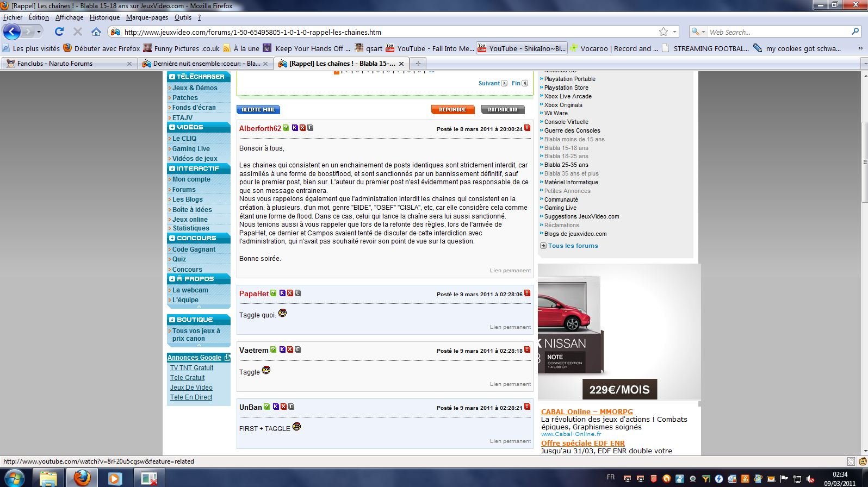The width and height of the screenshot is (868, 487).
Task: Open Firefox from the Windows taskbar
Action: (x=82, y=478)
